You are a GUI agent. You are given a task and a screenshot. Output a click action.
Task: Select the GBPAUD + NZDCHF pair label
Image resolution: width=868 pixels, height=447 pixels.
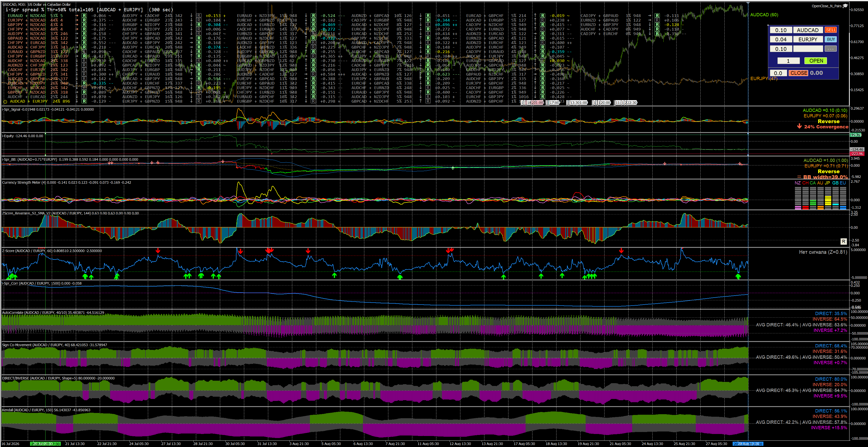484,74
